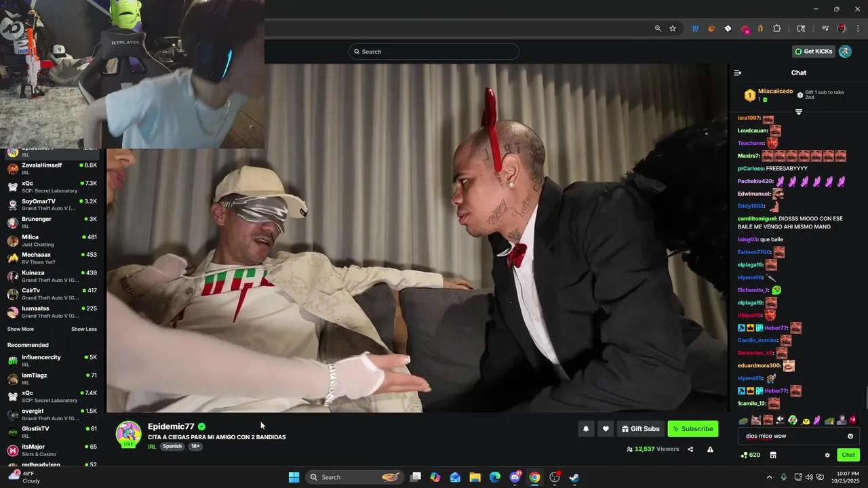868x488 pixels.
Task: Open Discord from the taskbar
Action: coord(515,477)
